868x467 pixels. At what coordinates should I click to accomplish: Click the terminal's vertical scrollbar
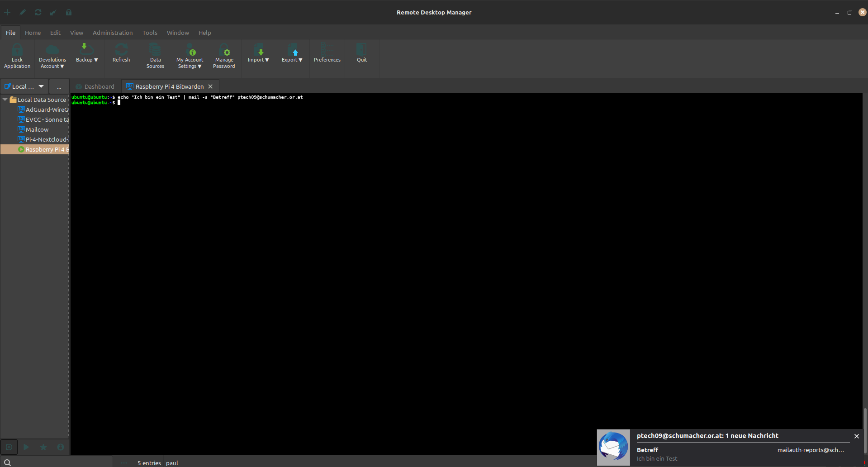coord(865,430)
